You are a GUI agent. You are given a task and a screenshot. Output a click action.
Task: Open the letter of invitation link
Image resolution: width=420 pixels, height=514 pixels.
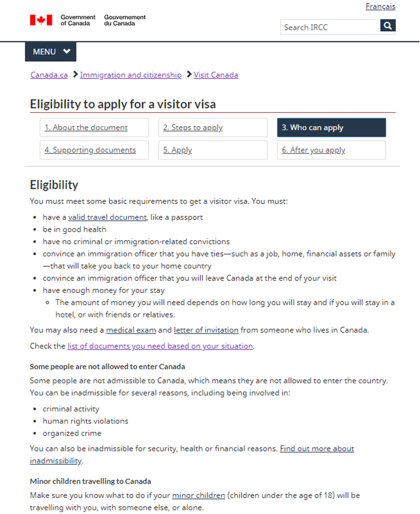tap(206, 330)
